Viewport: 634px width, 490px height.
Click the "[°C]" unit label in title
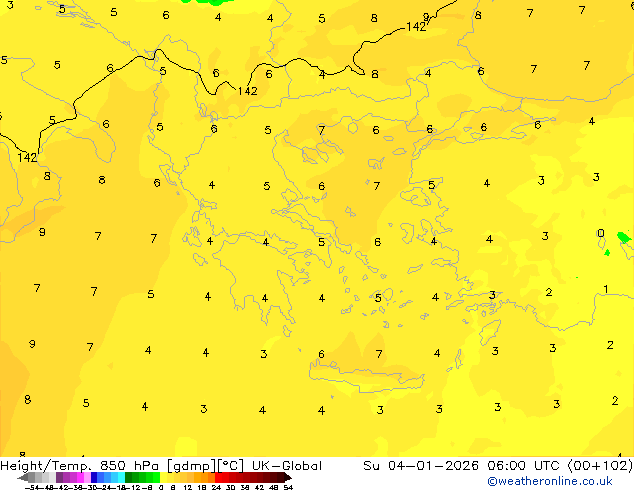230,466
